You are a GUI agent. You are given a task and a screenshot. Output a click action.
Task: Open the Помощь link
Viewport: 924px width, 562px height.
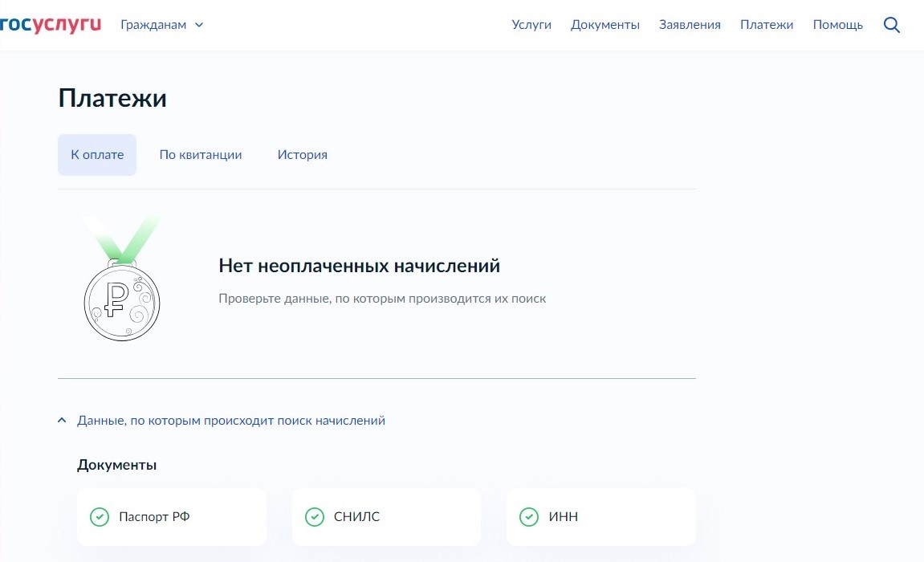click(x=837, y=25)
